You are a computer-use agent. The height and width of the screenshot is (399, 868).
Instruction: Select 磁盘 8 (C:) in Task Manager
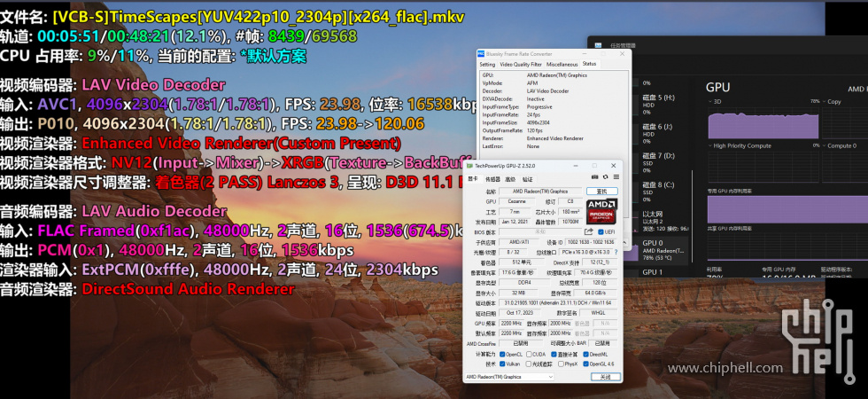[x=659, y=192]
